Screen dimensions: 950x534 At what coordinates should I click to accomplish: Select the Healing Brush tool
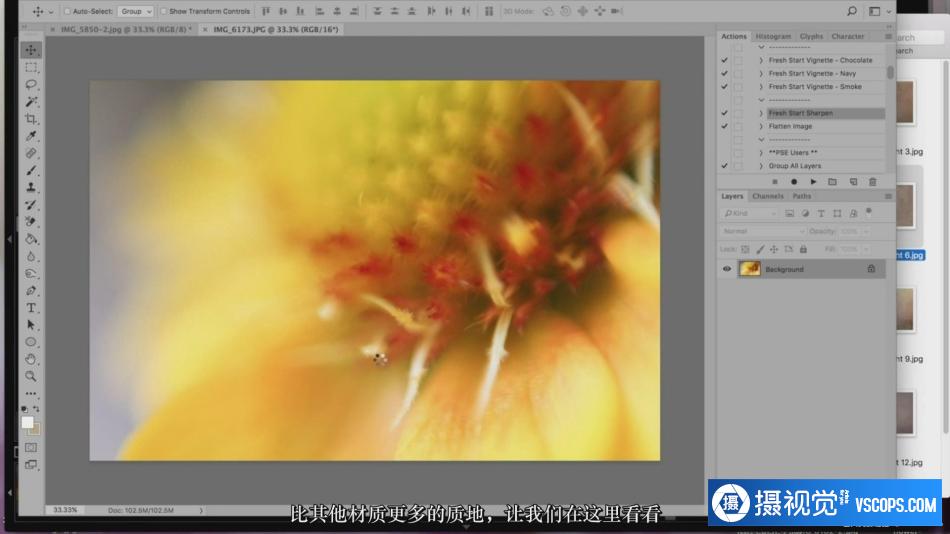pos(31,153)
